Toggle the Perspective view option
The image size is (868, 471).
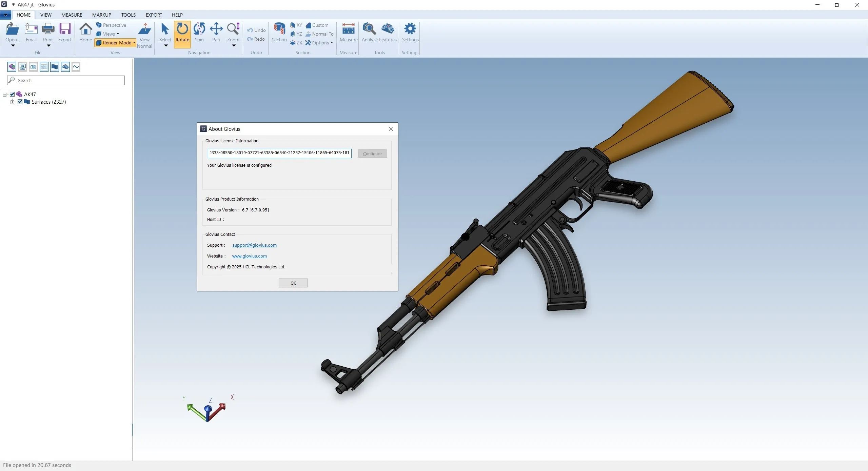pyautogui.click(x=111, y=25)
